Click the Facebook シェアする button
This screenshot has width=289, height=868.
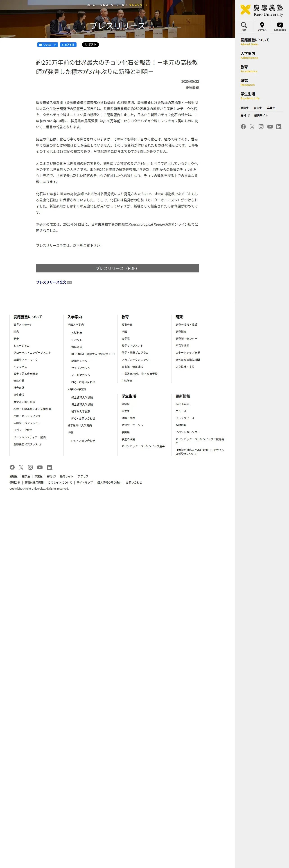(x=68, y=44)
